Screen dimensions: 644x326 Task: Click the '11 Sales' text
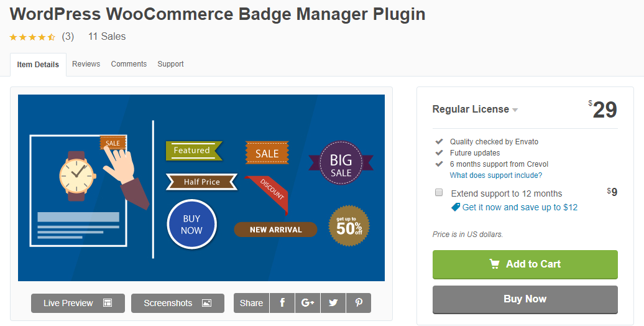tap(107, 37)
